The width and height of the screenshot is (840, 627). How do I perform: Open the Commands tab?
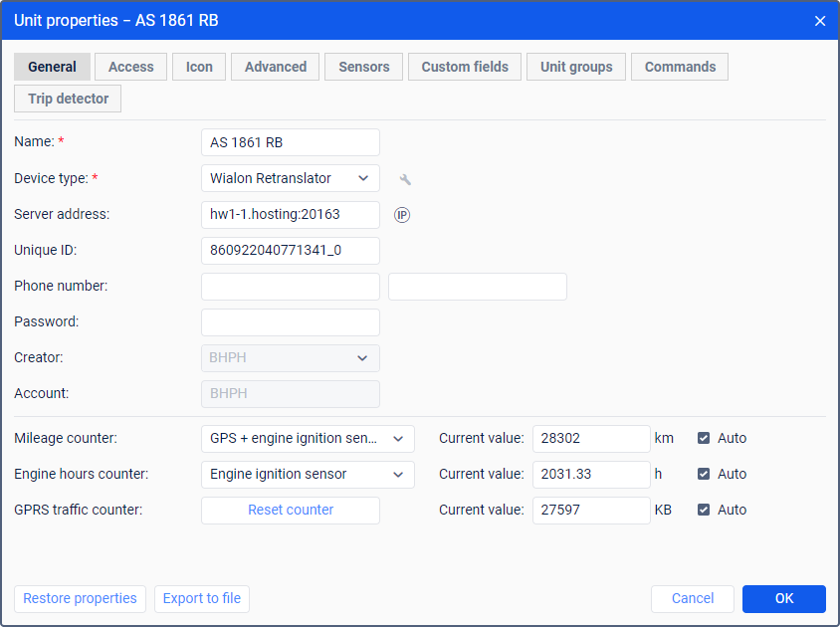click(x=680, y=67)
